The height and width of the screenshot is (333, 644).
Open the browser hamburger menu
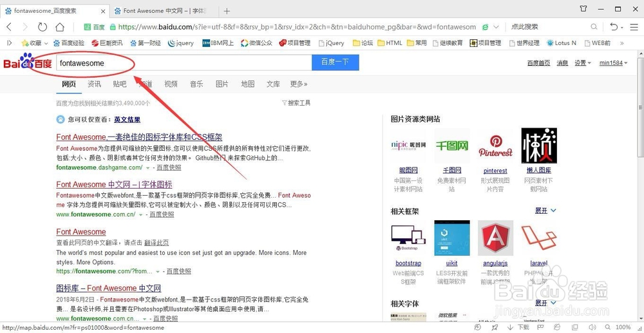(634, 26)
